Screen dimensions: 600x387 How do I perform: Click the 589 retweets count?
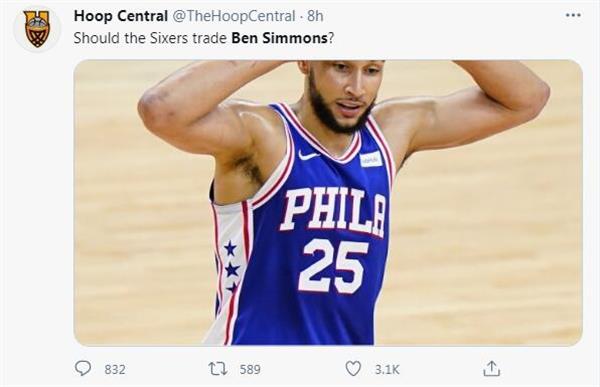pyautogui.click(x=250, y=369)
